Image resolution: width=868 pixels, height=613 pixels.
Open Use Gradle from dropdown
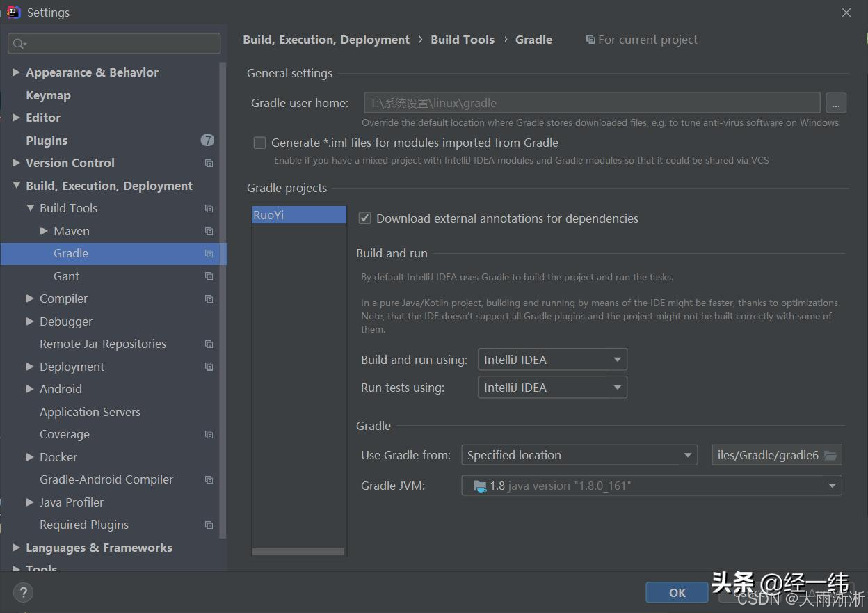click(579, 455)
